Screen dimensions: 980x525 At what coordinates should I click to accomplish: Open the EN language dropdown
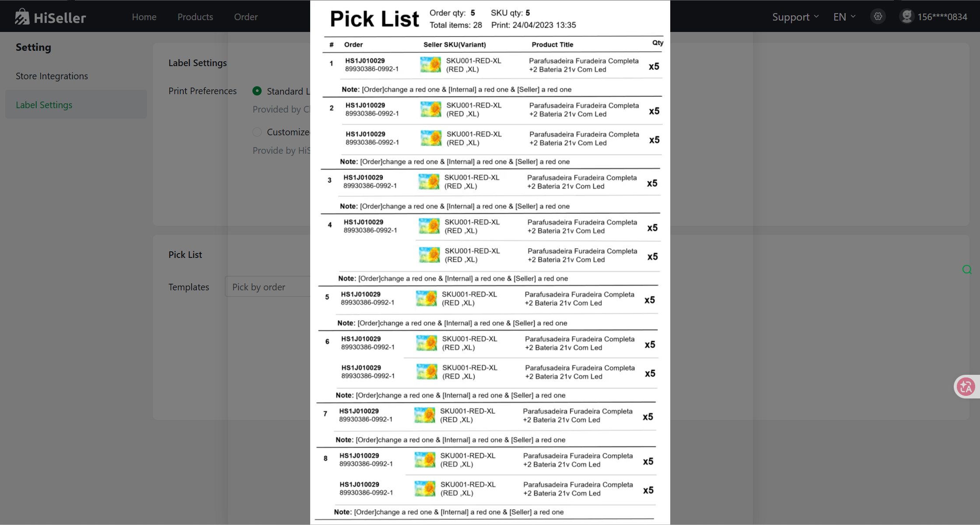tap(844, 17)
